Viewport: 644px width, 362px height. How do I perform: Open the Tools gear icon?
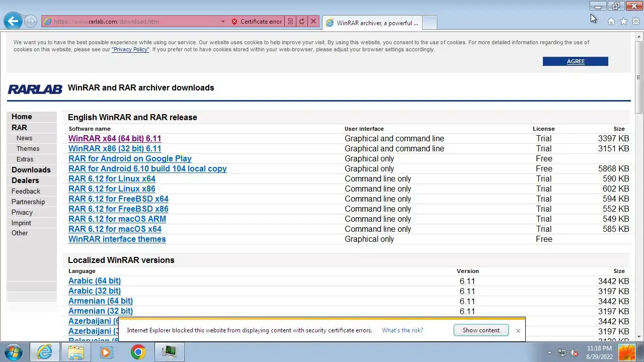point(636,22)
